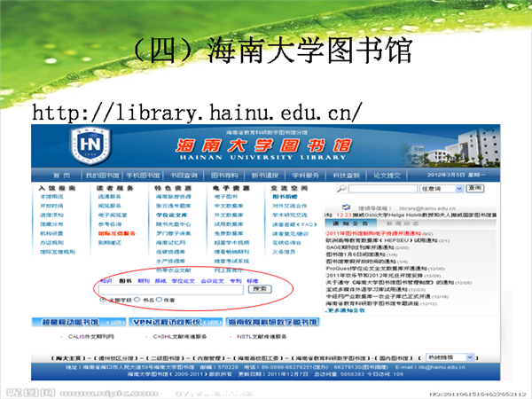
Task: Switch to the 新闻动态 tab
Action: coord(403,223)
